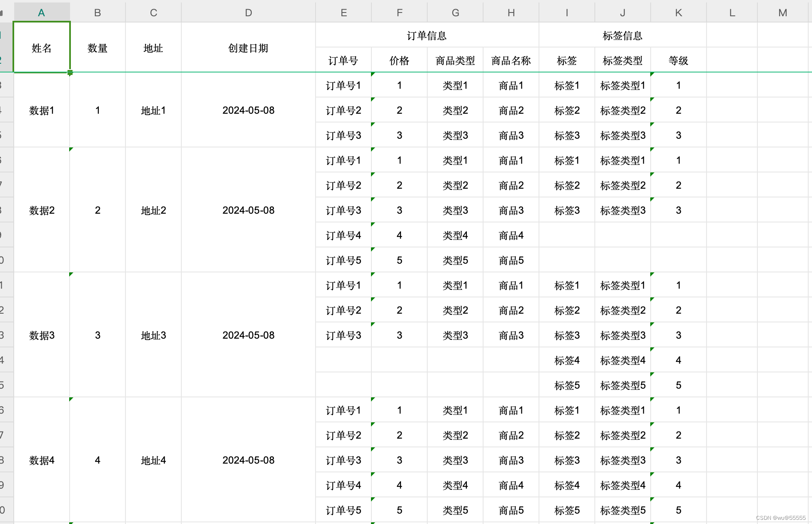Click the 标签类型4 cell for 数据4
The image size is (812, 524).
tap(622, 485)
